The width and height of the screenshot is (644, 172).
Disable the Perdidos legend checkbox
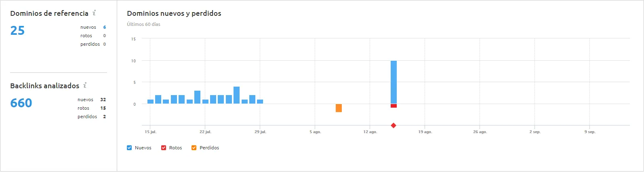194,148
